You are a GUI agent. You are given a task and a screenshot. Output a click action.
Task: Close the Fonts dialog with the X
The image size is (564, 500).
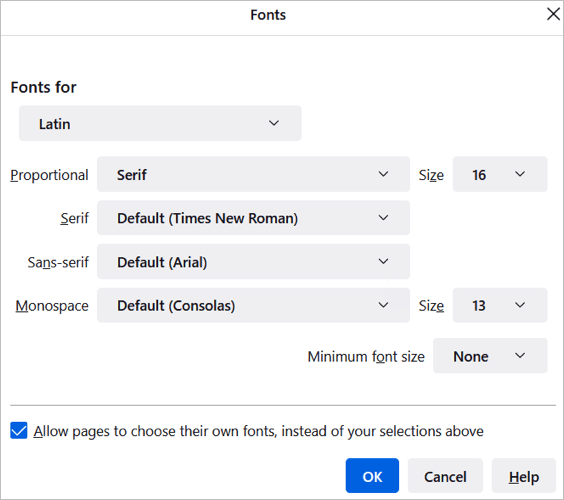coord(554,15)
